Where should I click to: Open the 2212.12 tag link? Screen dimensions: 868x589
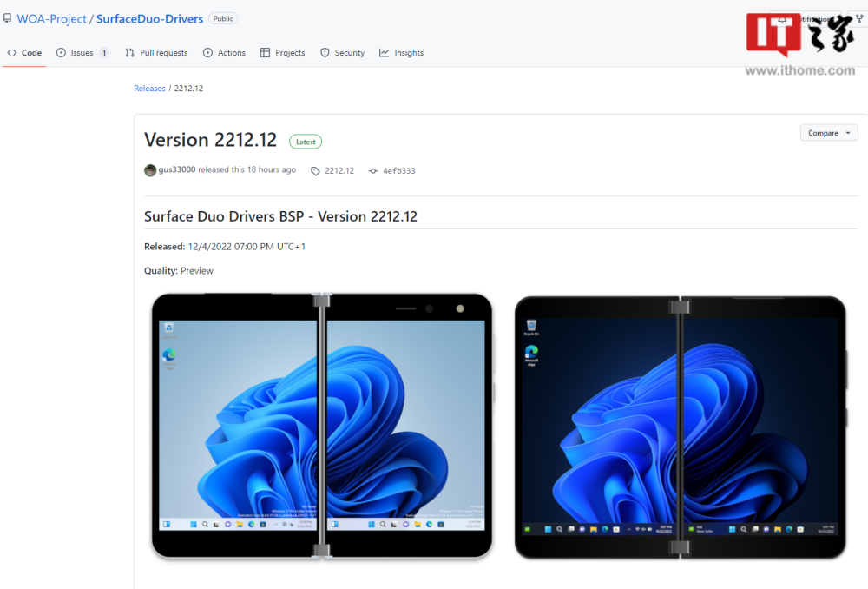[339, 170]
